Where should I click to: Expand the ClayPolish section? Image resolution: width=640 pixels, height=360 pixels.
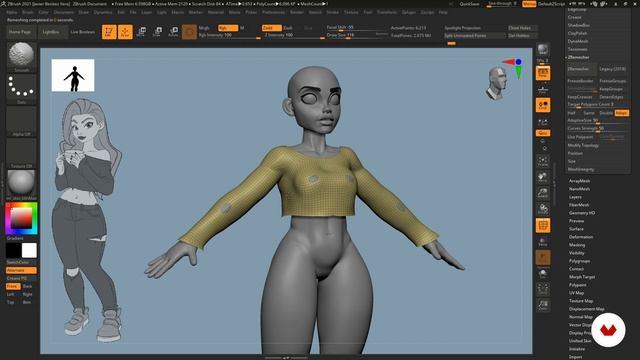click(577, 33)
